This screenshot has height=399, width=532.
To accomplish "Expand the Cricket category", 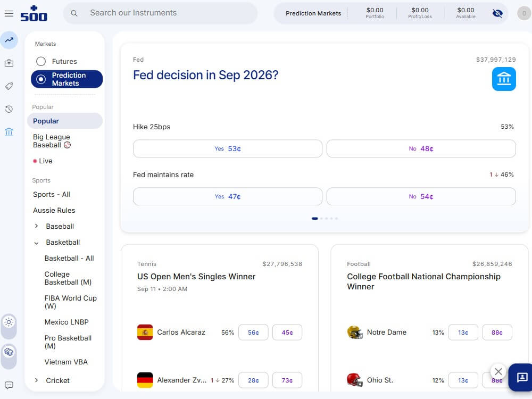I will point(37,381).
